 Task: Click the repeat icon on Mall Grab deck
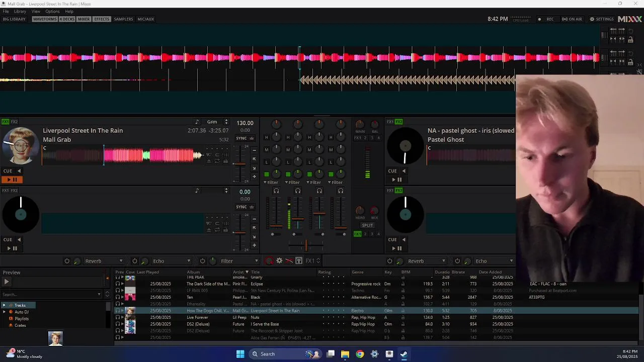pyautogui.click(x=217, y=161)
